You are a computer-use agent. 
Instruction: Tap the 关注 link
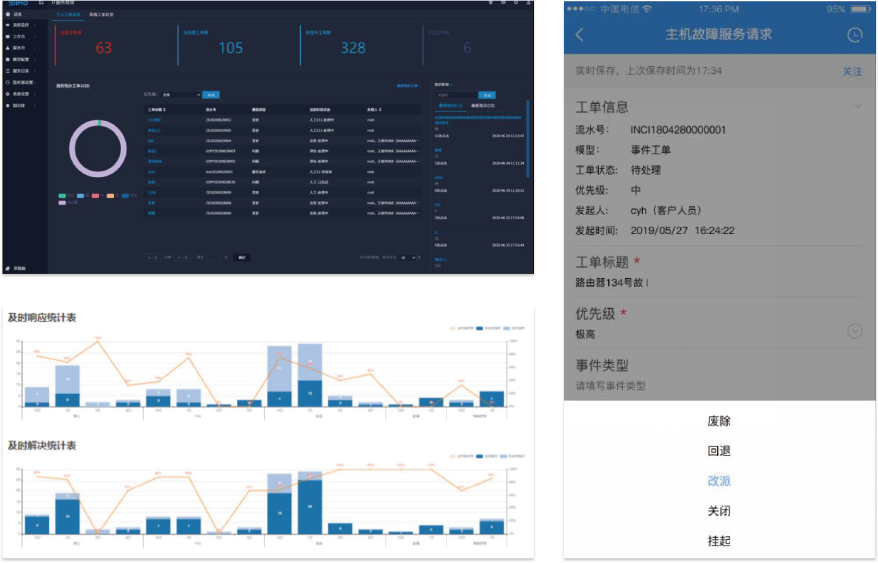click(851, 72)
